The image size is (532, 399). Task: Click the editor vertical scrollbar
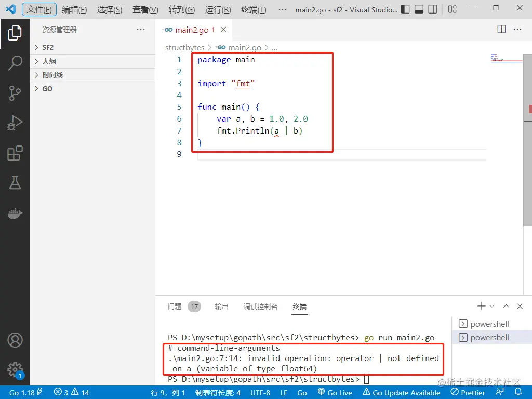528,140
